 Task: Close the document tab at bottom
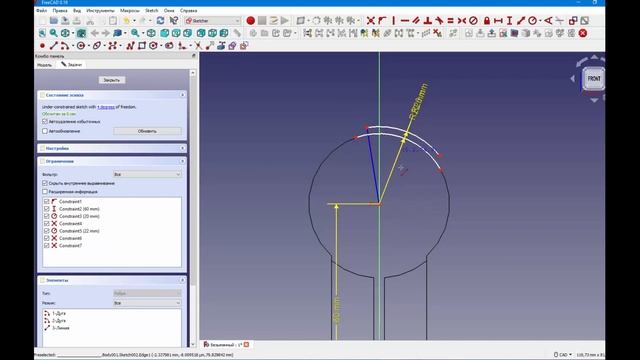[246, 345]
